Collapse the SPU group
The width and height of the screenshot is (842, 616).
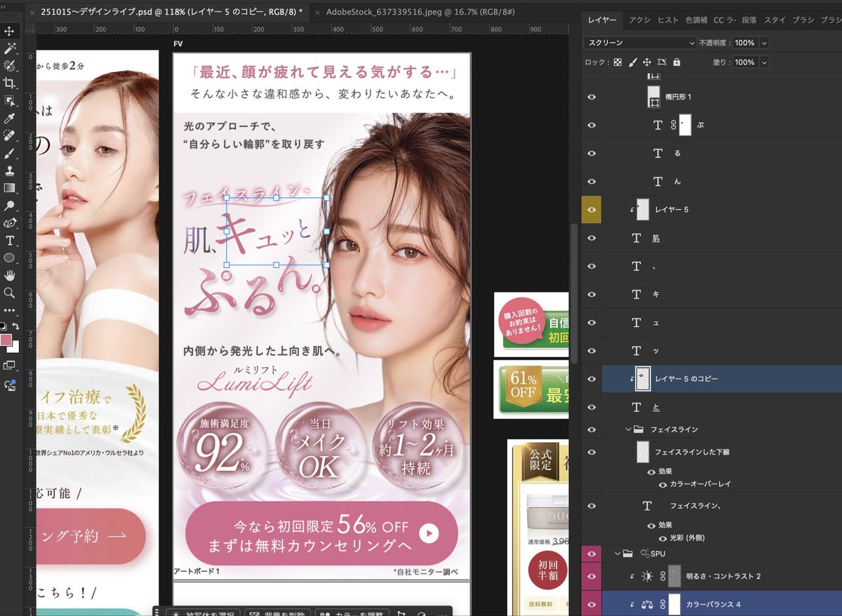[x=617, y=554]
